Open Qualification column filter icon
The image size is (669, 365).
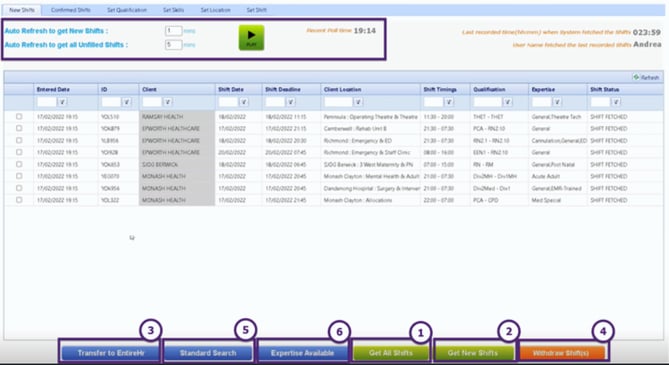pos(507,102)
